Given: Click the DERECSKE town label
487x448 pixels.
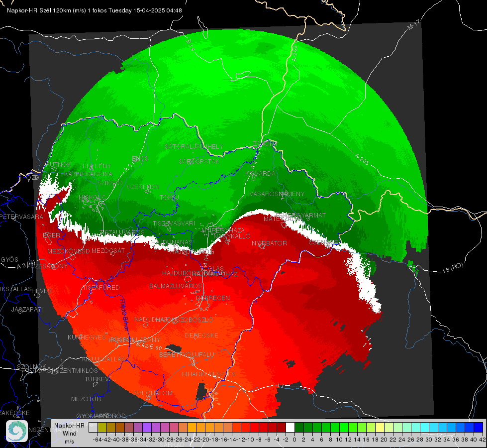Looking at the screenshot, I should [x=201, y=336].
